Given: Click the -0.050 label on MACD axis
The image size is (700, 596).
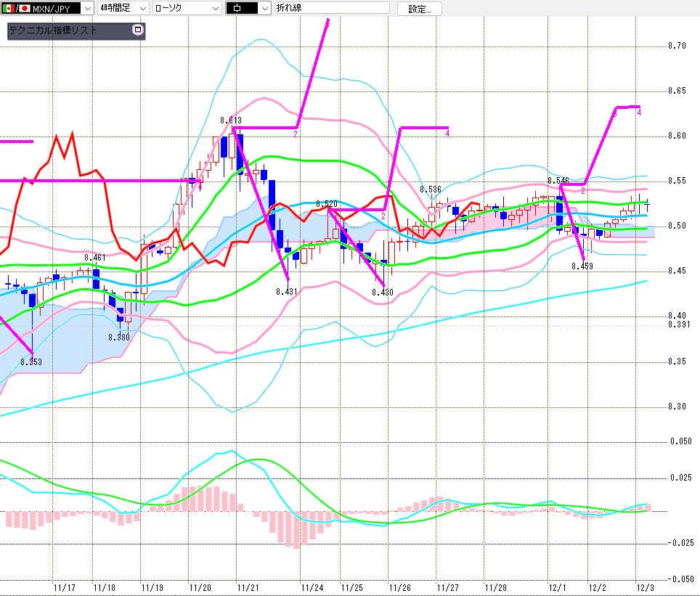Looking at the screenshot, I should coord(680,579).
